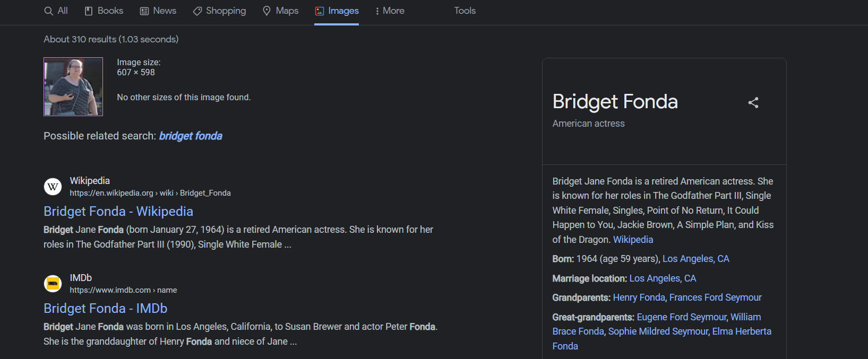Open 'Los Angeles, CA' link under Marriage location
Screen dimensions: 868x359
(663, 278)
